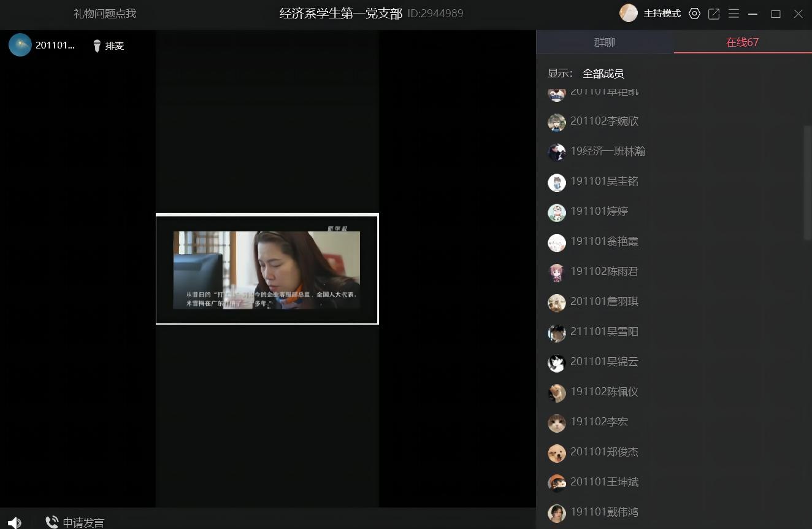Click avatar of 191102陈雨君
Image resolution: width=812 pixels, height=529 pixels.
click(x=556, y=272)
